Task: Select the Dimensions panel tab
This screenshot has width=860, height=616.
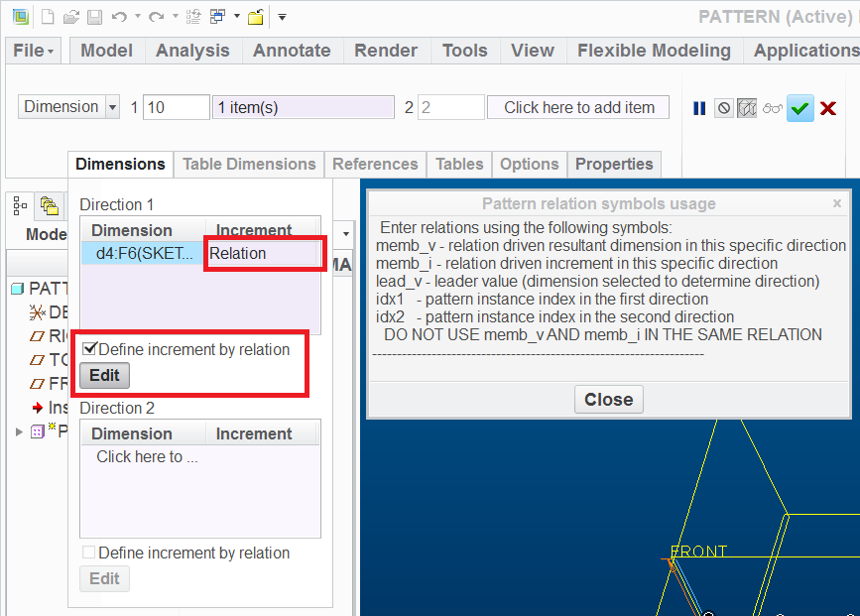Action: [x=120, y=164]
